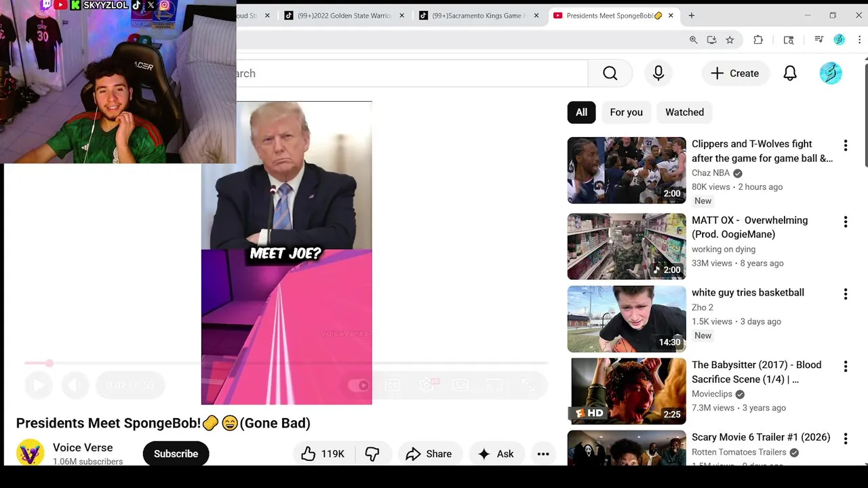Open player settings gear icon
The image size is (868, 488).
click(427, 385)
